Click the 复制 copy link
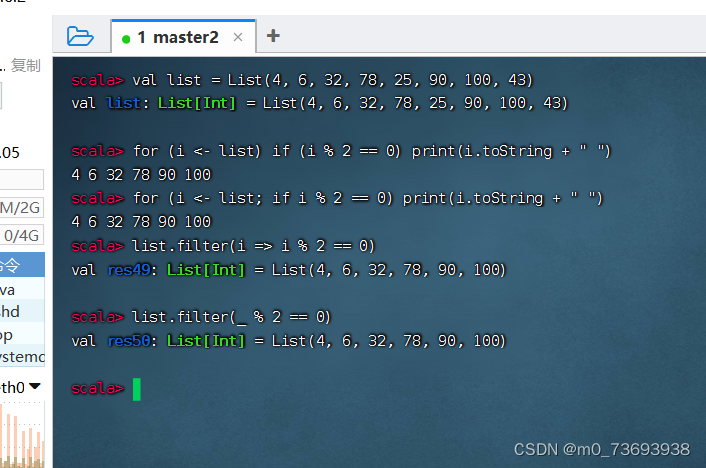This screenshot has height=468, width=706. pyautogui.click(x=26, y=65)
